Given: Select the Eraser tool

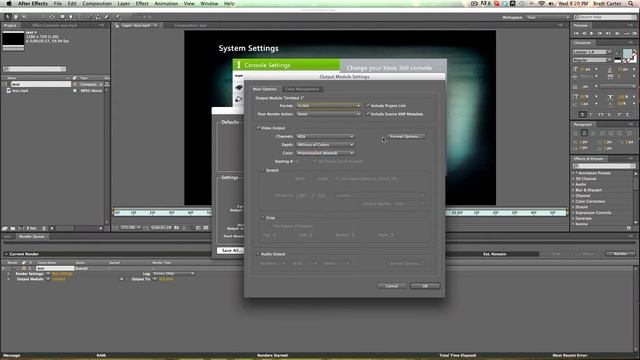Looking at the screenshot, I should coord(107,17).
